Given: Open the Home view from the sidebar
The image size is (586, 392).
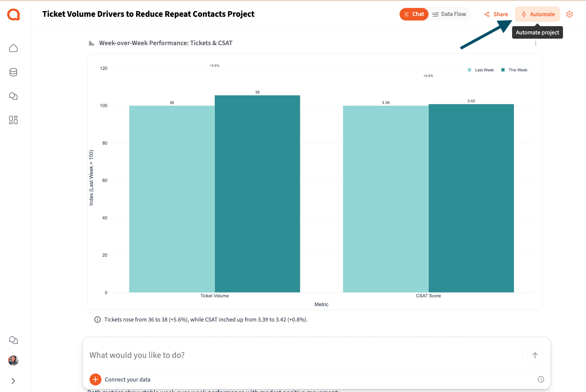Looking at the screenshot, I should click(13, 48).
